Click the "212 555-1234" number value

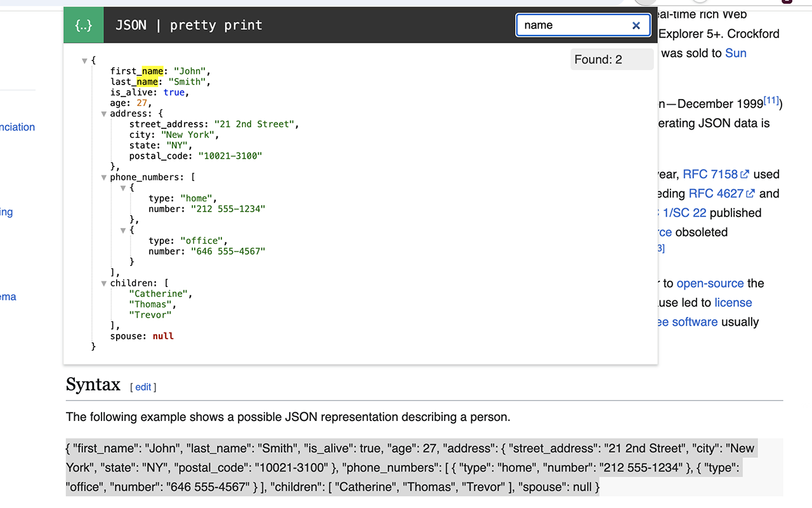pyautogui.click(x=228, y=209)
